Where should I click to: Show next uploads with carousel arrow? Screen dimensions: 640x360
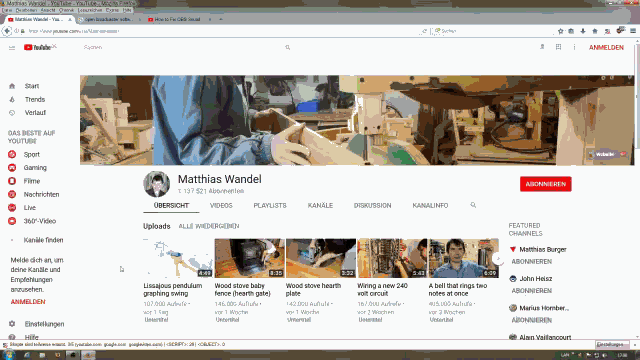click(x=498, y=258)
